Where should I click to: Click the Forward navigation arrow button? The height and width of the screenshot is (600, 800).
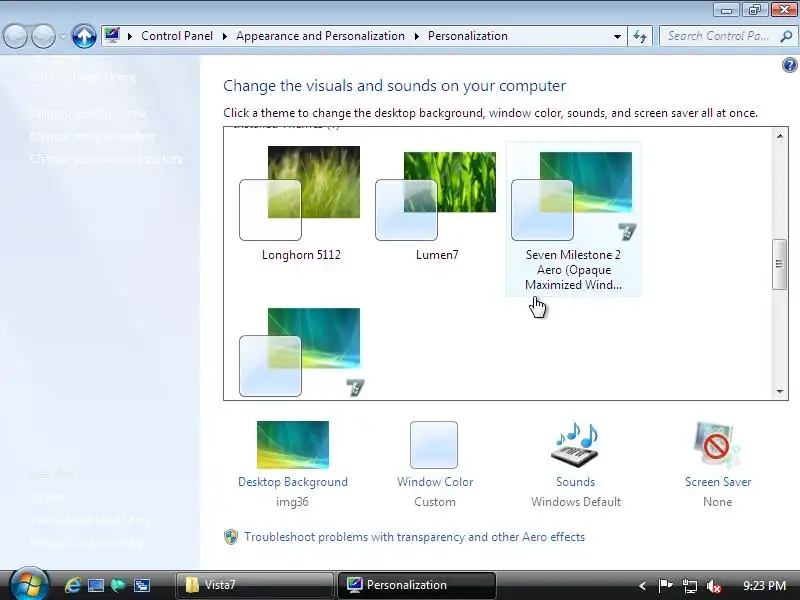point(43,36)
